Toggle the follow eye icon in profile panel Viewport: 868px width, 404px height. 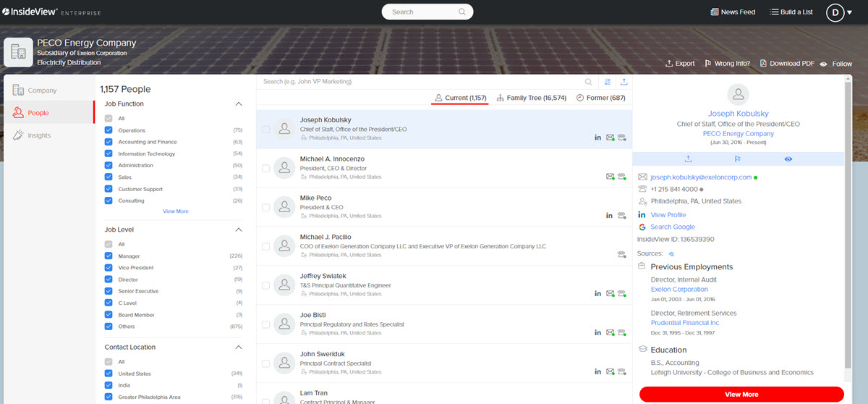(x=788, y=159)
